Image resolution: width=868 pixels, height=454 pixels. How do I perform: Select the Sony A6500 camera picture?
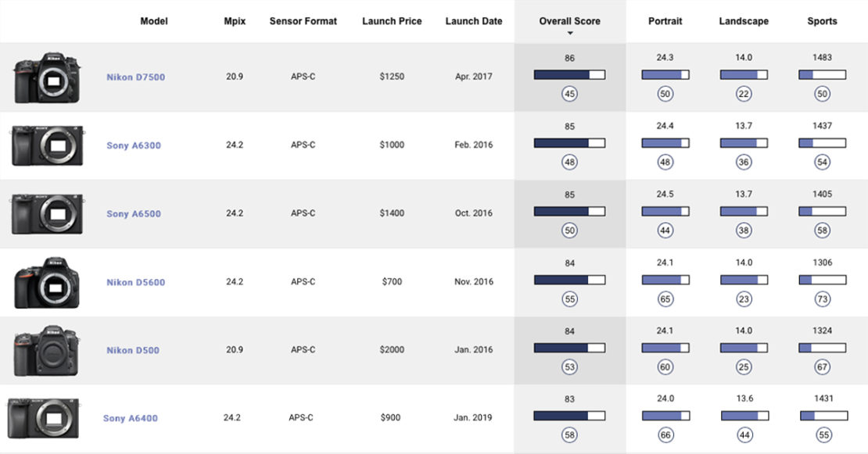point(47,214)
